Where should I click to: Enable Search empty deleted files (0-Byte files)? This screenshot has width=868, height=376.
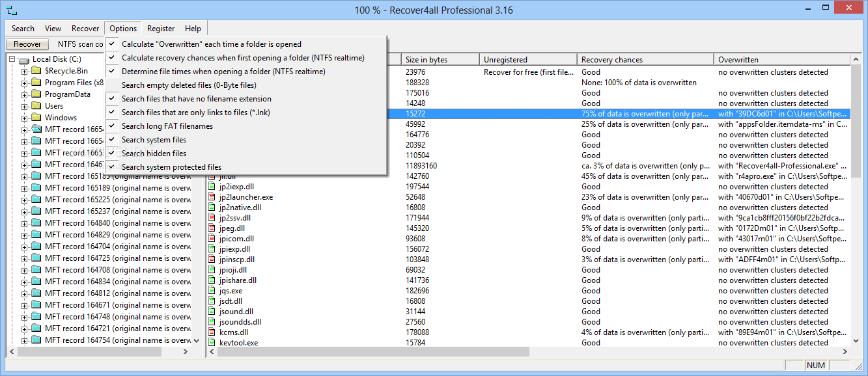tap(245, 85)
